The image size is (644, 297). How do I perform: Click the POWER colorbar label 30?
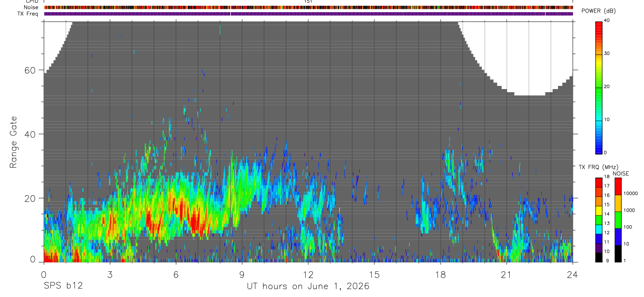[607, 53]
